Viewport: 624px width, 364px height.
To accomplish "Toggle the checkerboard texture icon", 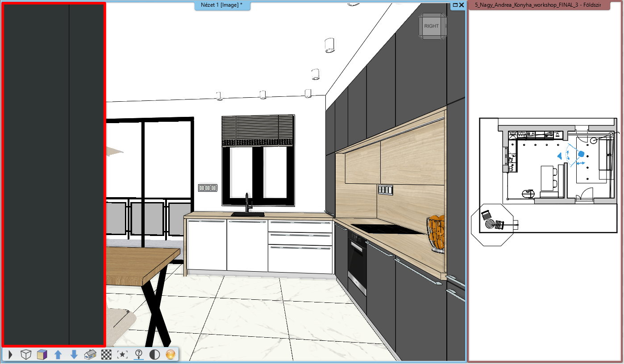I will 106,355.
